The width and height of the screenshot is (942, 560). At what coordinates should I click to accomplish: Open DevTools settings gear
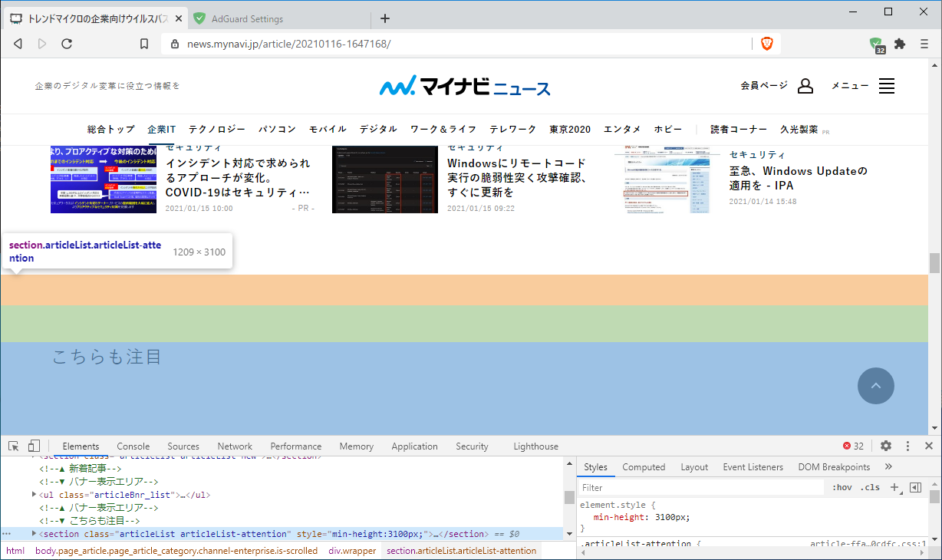(x=886, y=445)
